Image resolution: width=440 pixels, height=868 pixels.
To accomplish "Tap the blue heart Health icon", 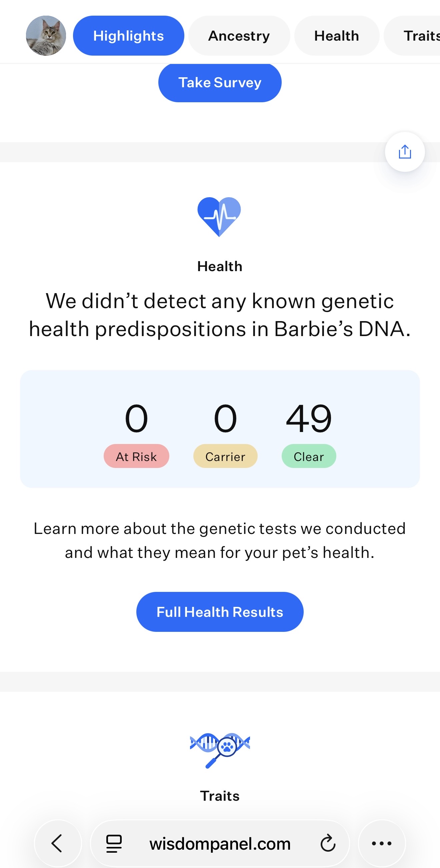I will coord(219,217).
